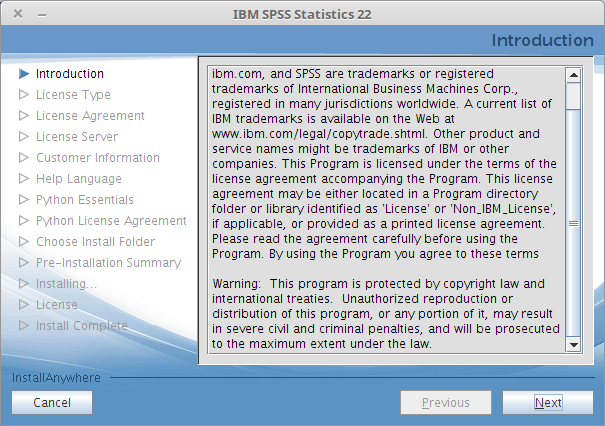
Task: Click the arrow icon beside Help Language
Action: pyautogui.click(x=24, y=179)
